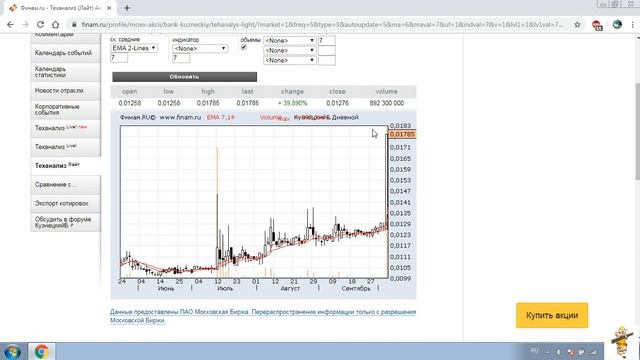Click the empty field beside second None dropdown
Viewport: 640px width, 360px height.
click(327, 50)
